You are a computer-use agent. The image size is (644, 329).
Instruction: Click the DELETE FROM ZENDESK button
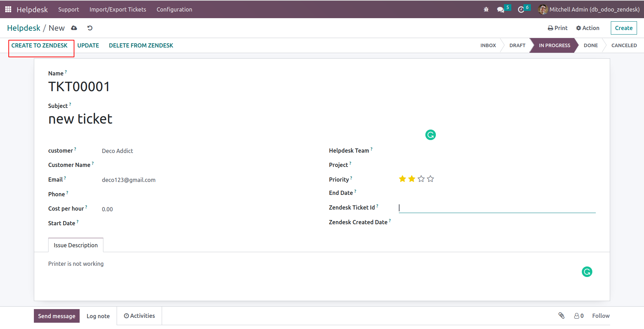(141, 45)
